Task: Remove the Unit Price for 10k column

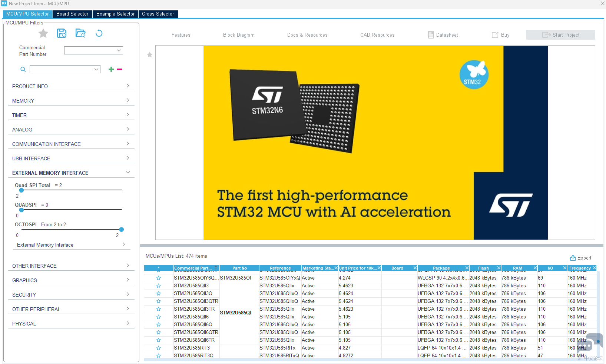Action: [x=379, y=268]
